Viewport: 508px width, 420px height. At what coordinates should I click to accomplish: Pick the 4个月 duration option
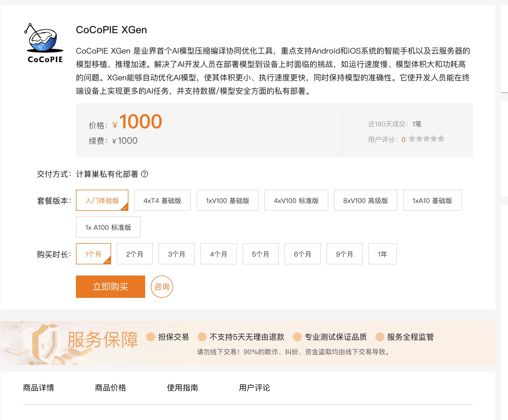tap(219, 254)
